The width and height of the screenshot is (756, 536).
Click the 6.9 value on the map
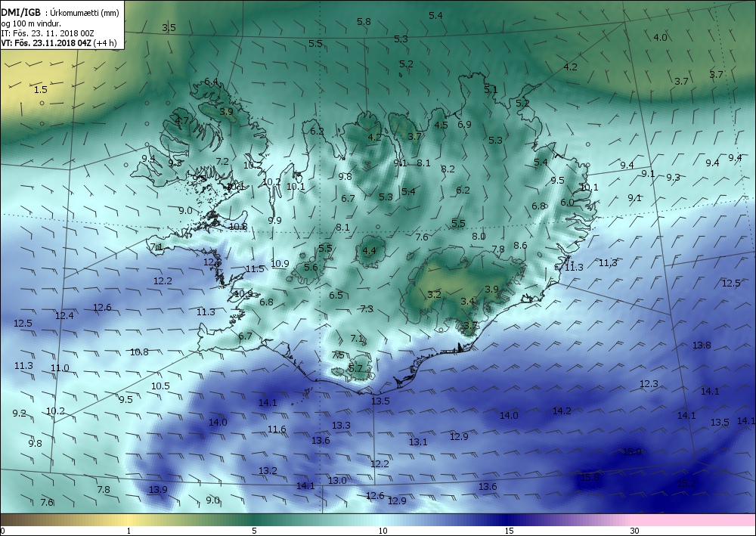tap(464, 124)
